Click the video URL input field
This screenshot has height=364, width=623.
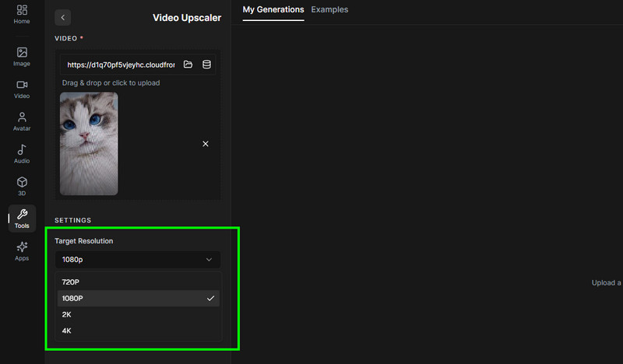coord(121,65)
